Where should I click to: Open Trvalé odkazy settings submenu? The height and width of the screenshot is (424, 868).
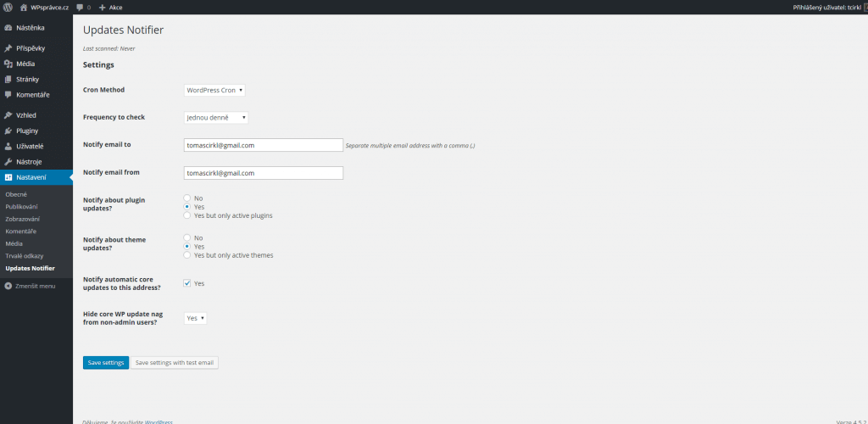pyautogui.click(x=24, y=256)
